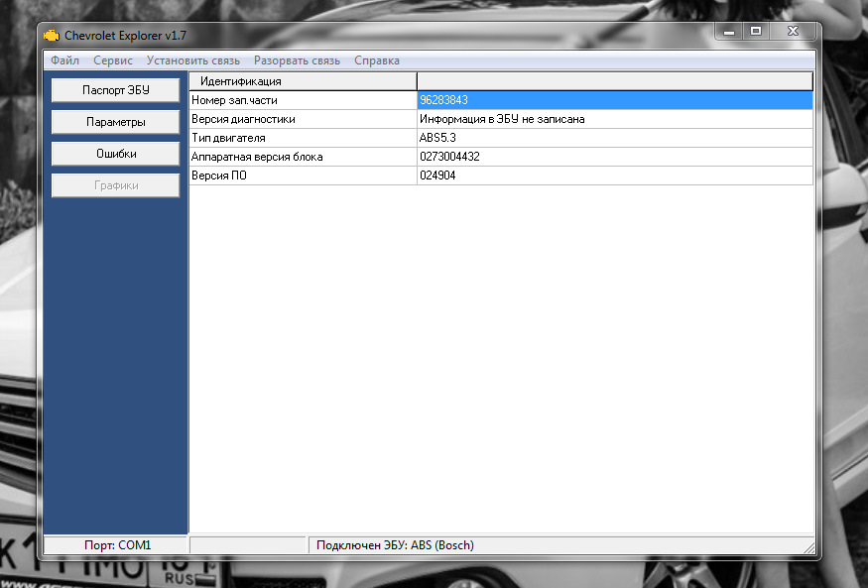Click the empty value column header

[x=615, y=81]
